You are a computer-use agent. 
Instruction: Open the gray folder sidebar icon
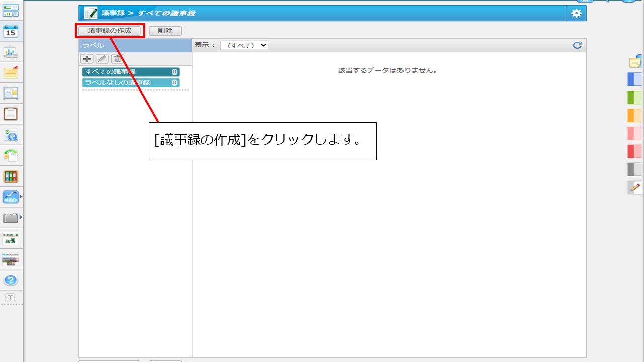pyautogui.click(x=10, y=218)
